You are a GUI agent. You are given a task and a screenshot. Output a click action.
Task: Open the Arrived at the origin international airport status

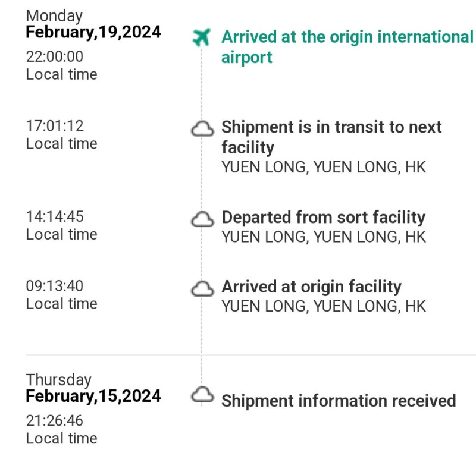(x=347, y=47)
